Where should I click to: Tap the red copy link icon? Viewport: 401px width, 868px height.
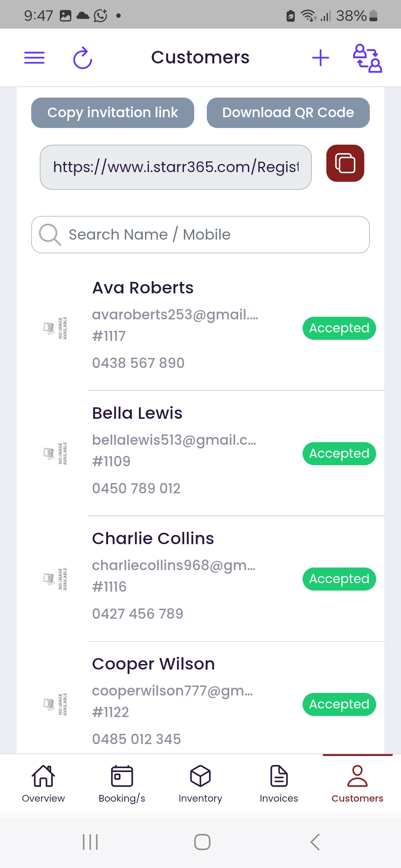coord(345,163)
